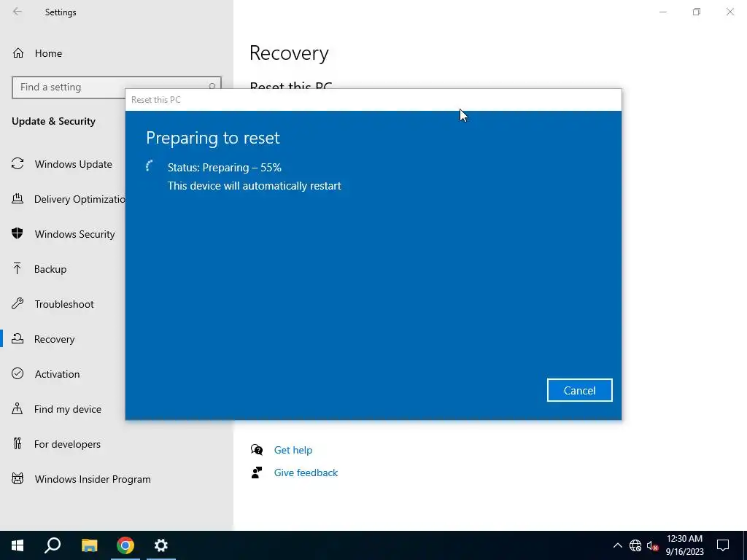Click the Reset this PC dialog title bar

[373, 99]
